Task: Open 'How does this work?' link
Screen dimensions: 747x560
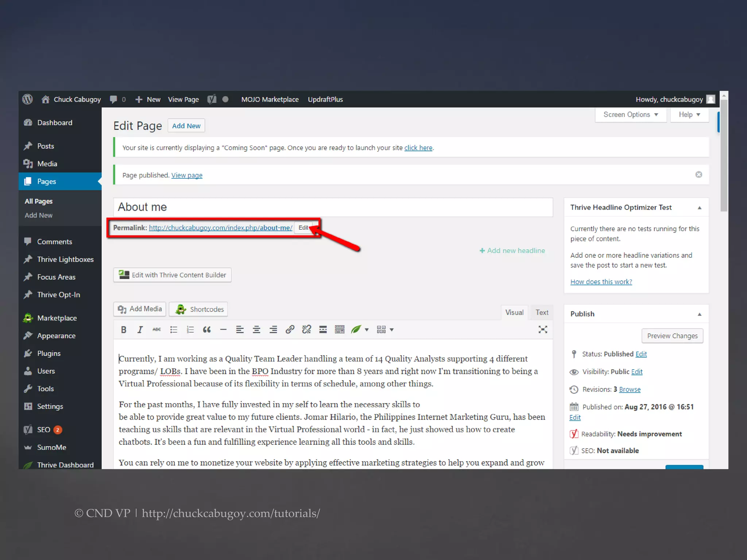Action: click(601, 282)
